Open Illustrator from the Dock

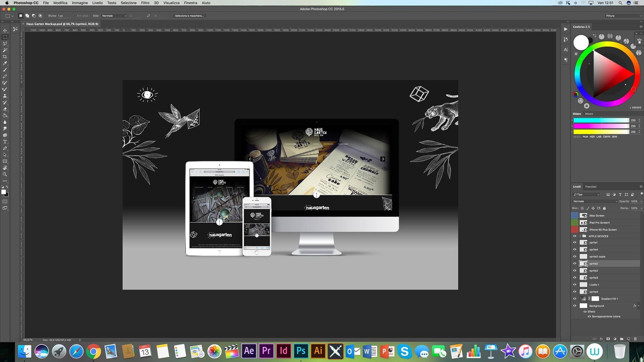click(x=318, y=351)
